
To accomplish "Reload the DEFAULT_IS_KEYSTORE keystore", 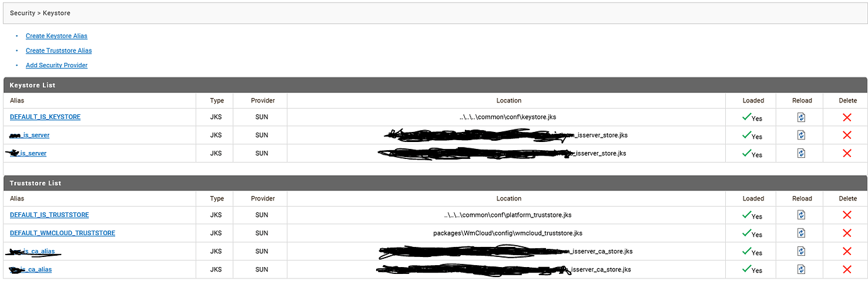I will point(801,117).
